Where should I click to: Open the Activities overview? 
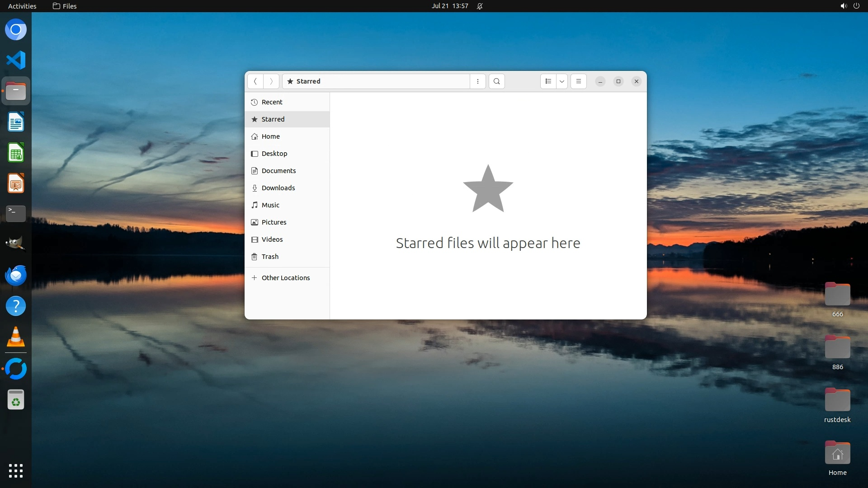[x=22, y=6]
